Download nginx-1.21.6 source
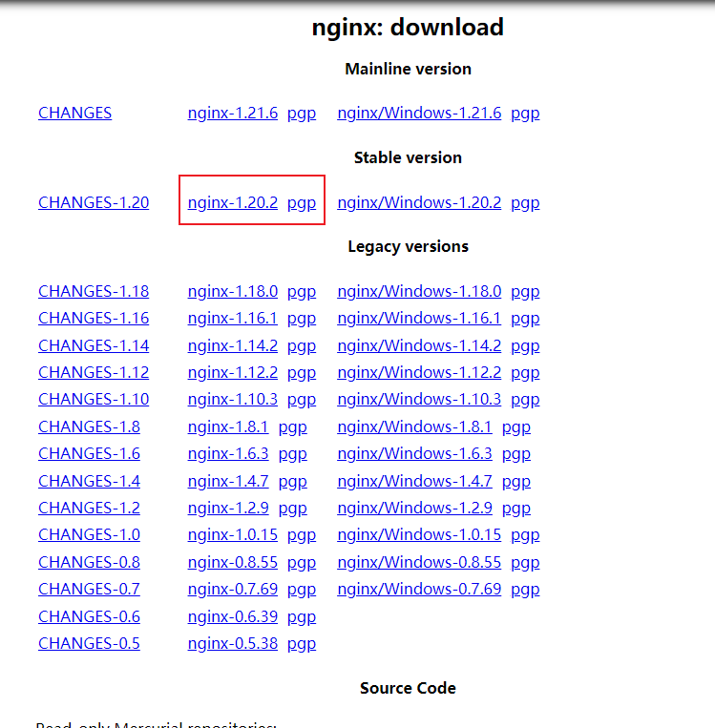Screen dimensions: 715x728 pyautogui.click(x=232, y=113)
